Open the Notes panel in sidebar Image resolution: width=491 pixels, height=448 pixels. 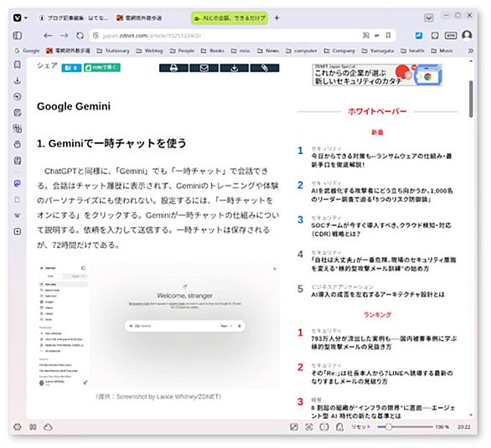click(x=18, y=112)
